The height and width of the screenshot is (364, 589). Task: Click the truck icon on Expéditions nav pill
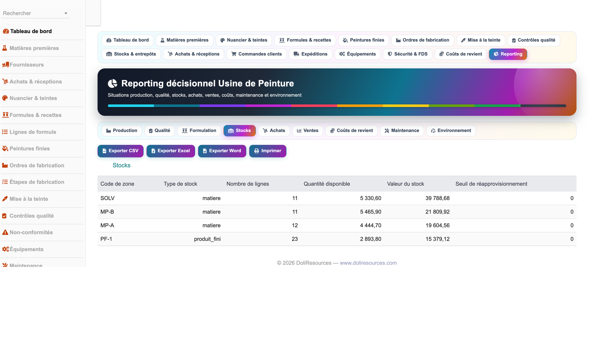[297, 54]
